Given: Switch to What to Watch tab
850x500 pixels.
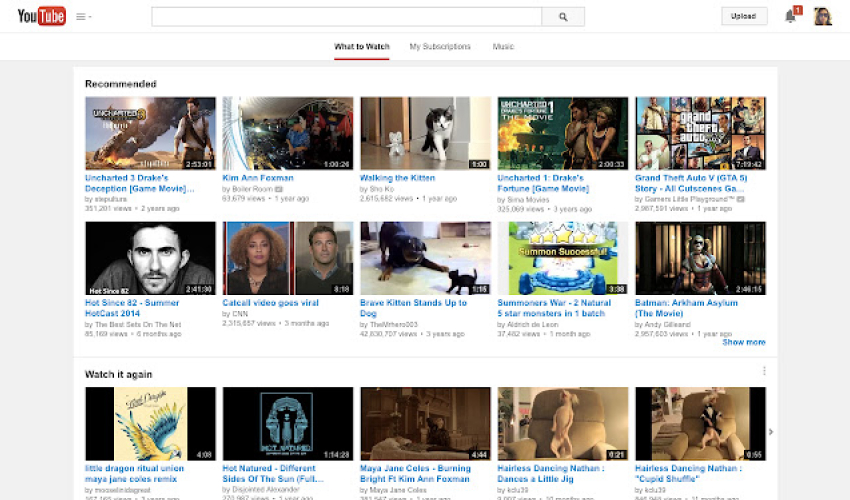Looking at the screenshot, I should click(362, 47).
